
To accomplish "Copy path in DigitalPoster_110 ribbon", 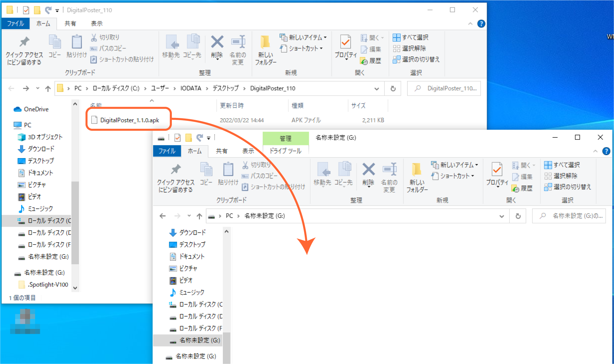I will (x=108, y=48).
